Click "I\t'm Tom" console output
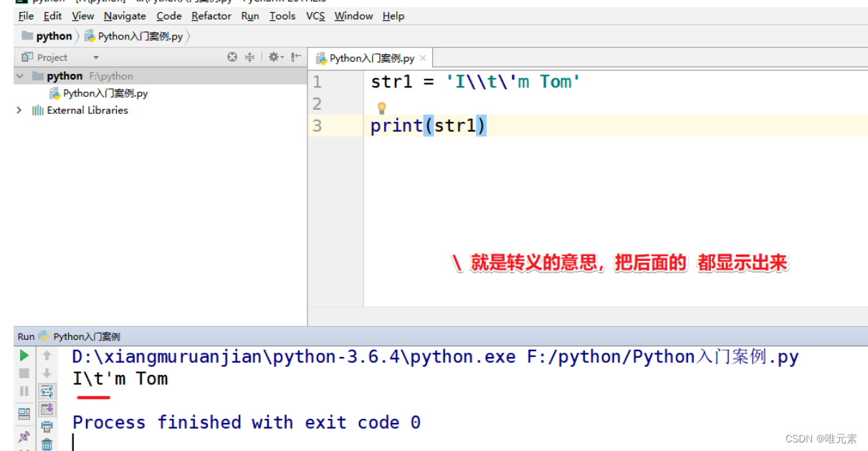Image resolution: width=868 pixels, height=451 pixels. pyautogui.click(x=120, y=379)
